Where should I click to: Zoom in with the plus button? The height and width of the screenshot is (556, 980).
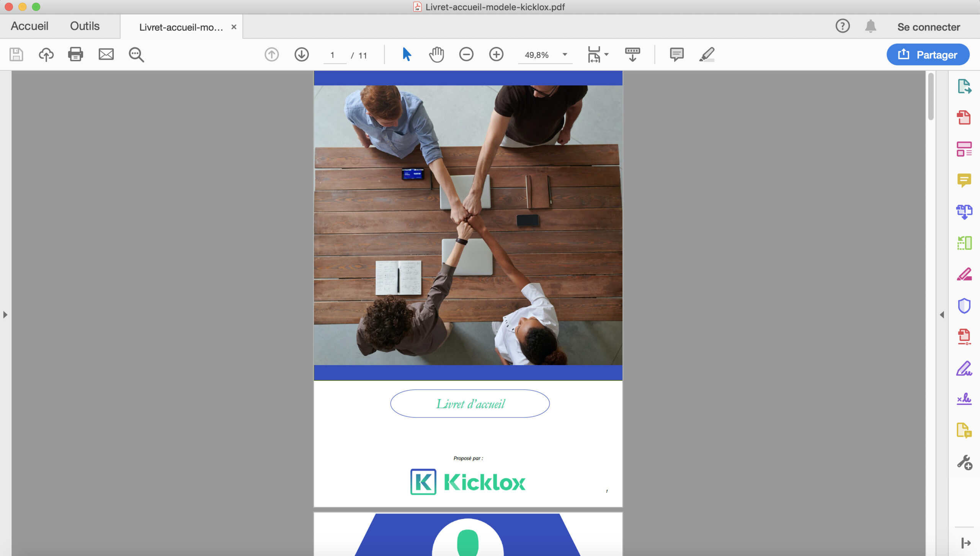[496, 54]
